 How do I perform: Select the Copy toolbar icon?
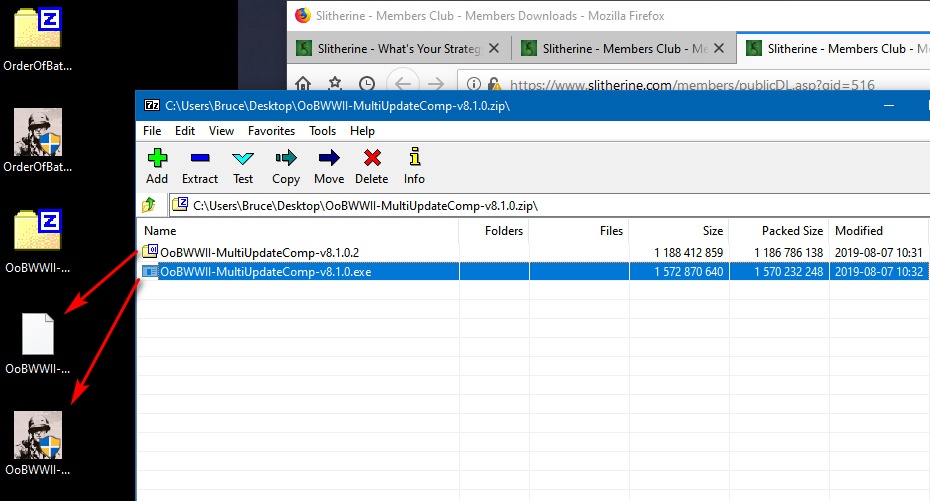point(286,165)
